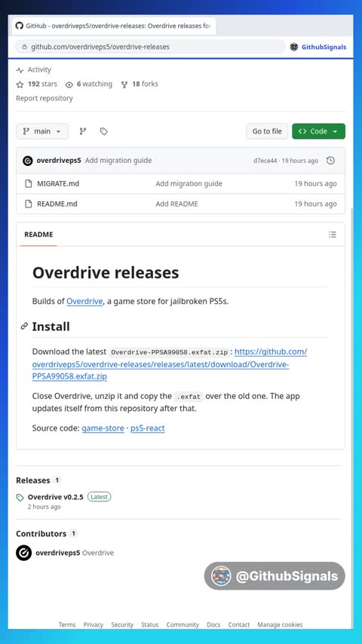Screen dimensions: 362x644
Task: Click the anchor link icon beside Install
Action: 24,327
